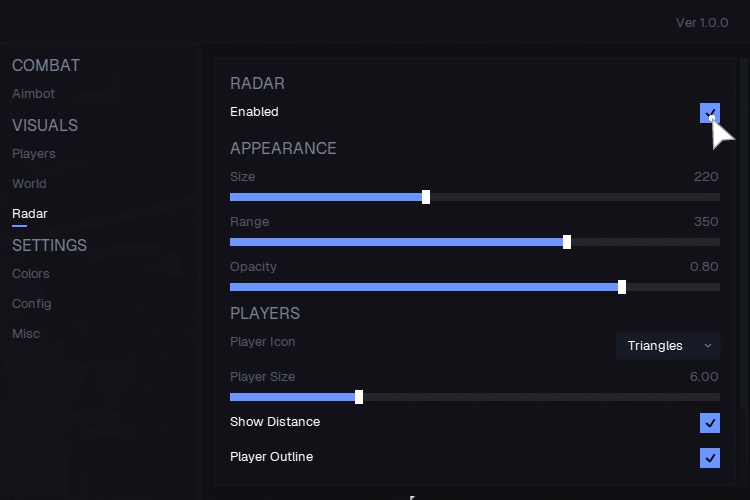Toggle the Radar Enabled checkbox
The height and width of the screenshot is (500, 750).
click(710, 112)
